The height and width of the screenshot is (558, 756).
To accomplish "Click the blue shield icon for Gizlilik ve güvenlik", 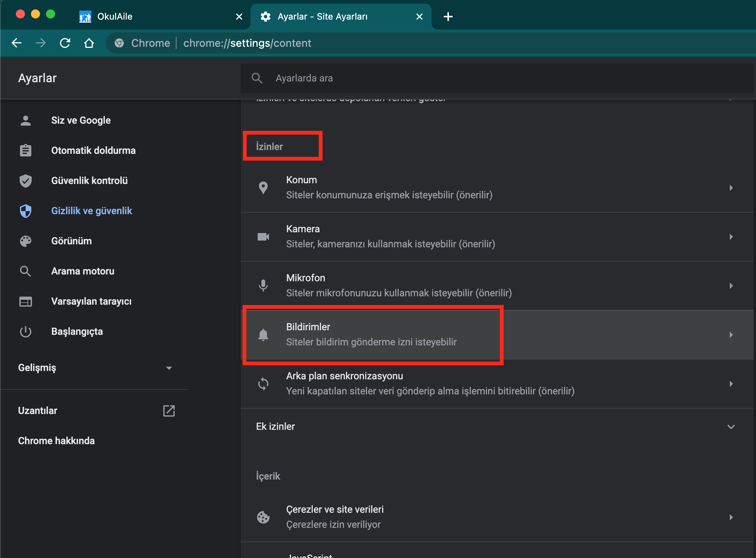I will pos(26,211).
